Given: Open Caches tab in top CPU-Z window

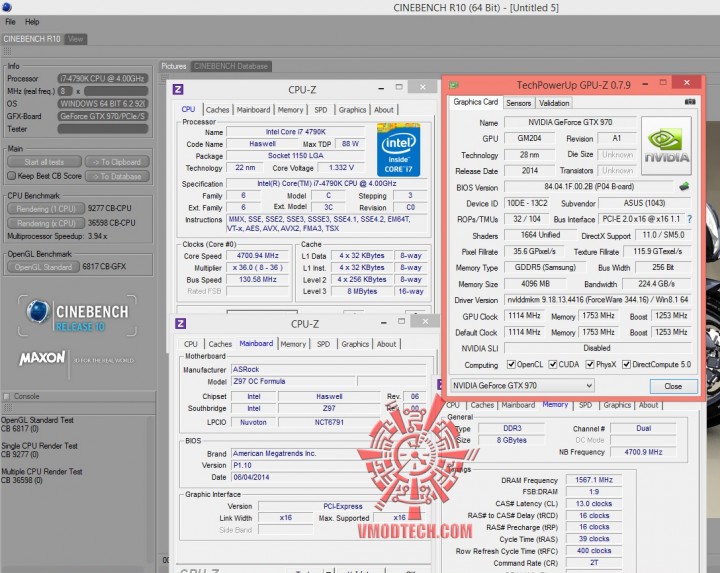Looking at the screenshot, I should pyautogui.click(x=217, y=110).
